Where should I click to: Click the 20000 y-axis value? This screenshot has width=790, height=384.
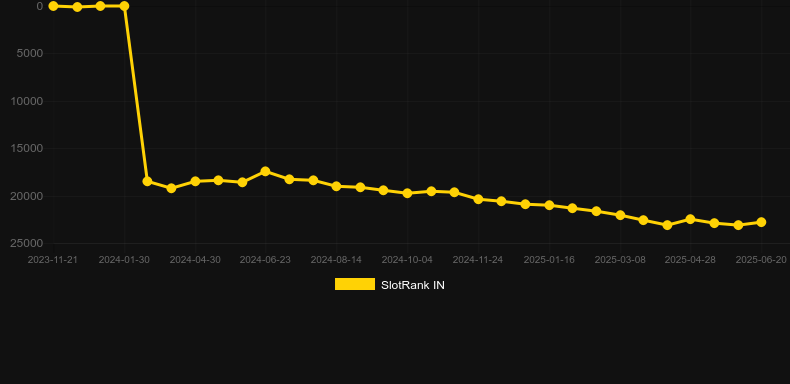coord(27,196)
